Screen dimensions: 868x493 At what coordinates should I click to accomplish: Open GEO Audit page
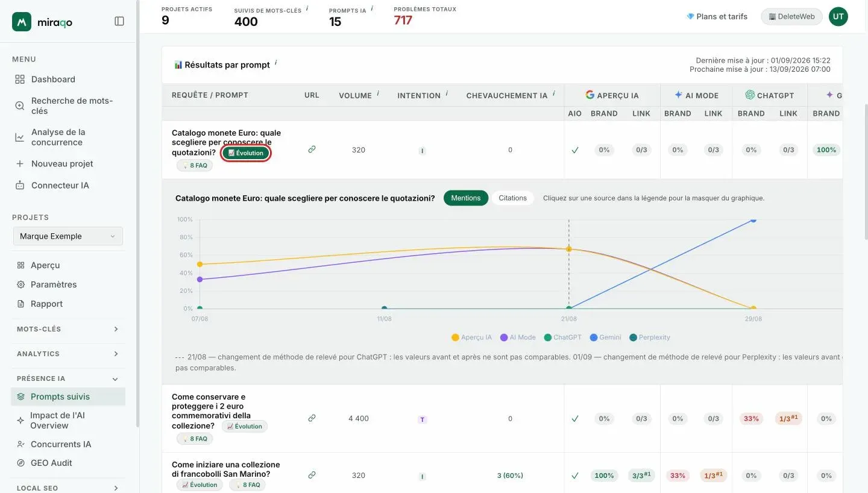(x=45, y=463)
